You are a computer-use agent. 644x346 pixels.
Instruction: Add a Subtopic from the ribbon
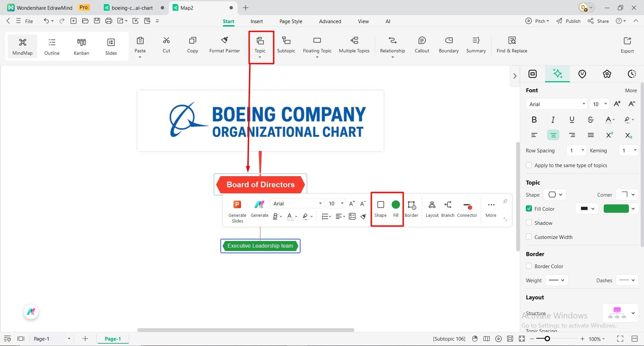coord(286,45)
